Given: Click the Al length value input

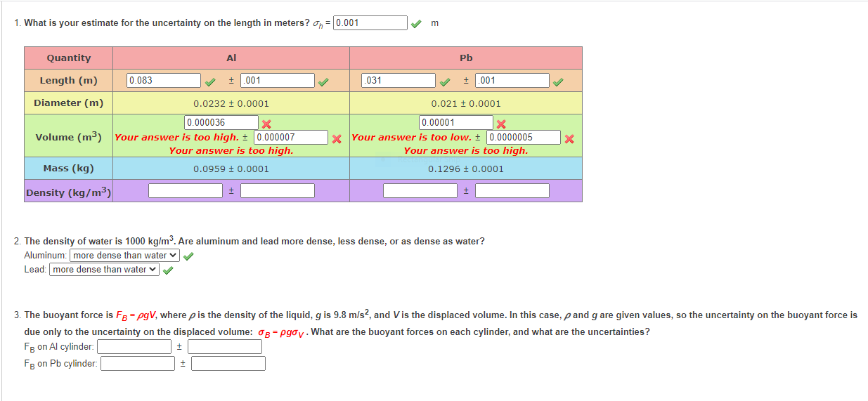Looking at the screenshot, I should tap(164, 80).
